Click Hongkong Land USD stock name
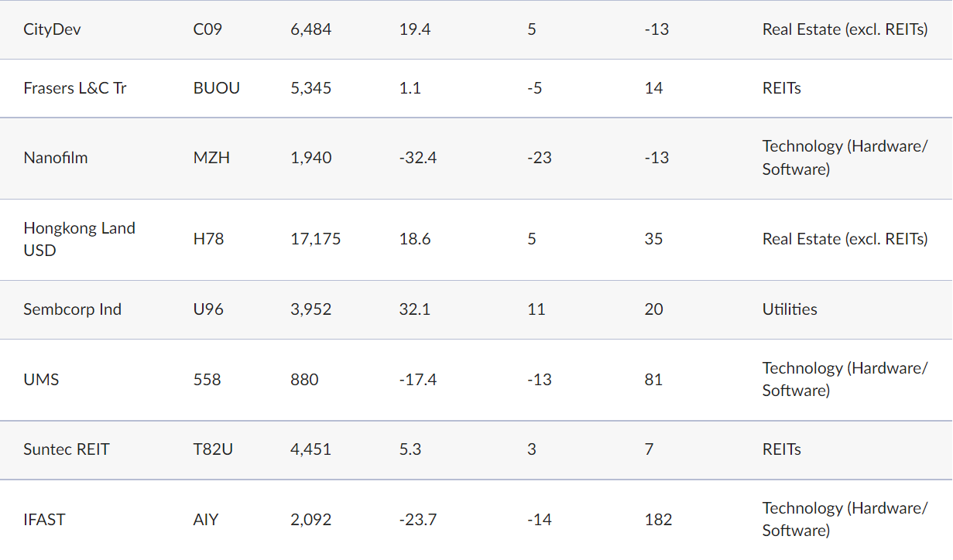 point(79,239)
